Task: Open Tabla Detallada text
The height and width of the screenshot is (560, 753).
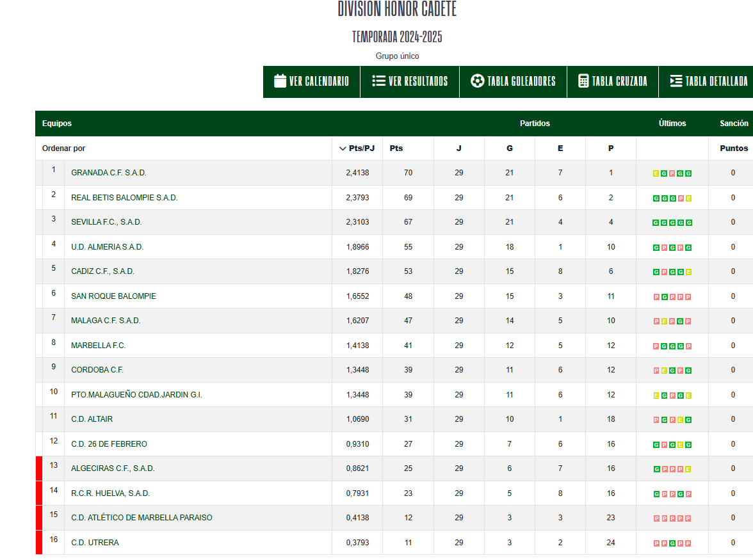Action: coord(716,81)
